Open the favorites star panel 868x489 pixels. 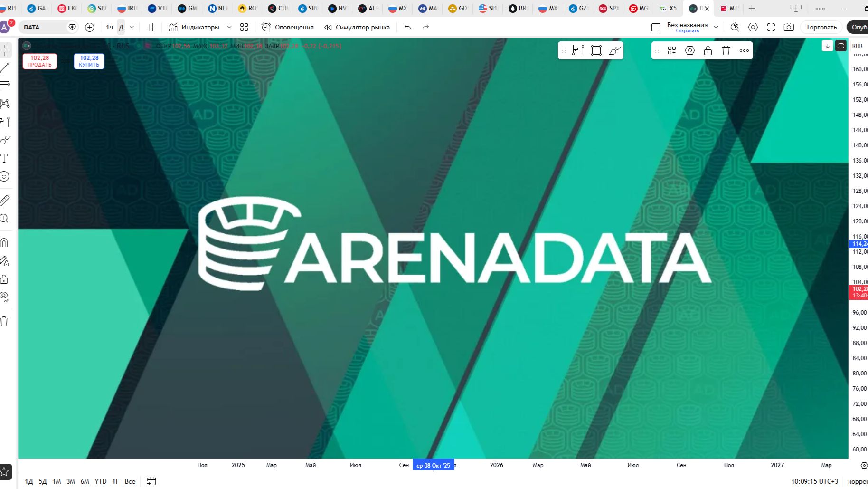click(x=5, y=472)
